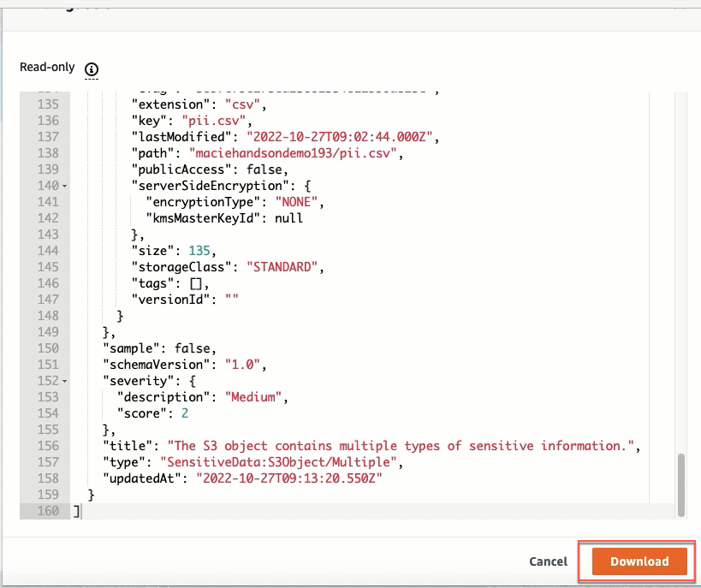Click the Download button
Image resolution: width=701 pixels, height=588 pixels.
639,561
